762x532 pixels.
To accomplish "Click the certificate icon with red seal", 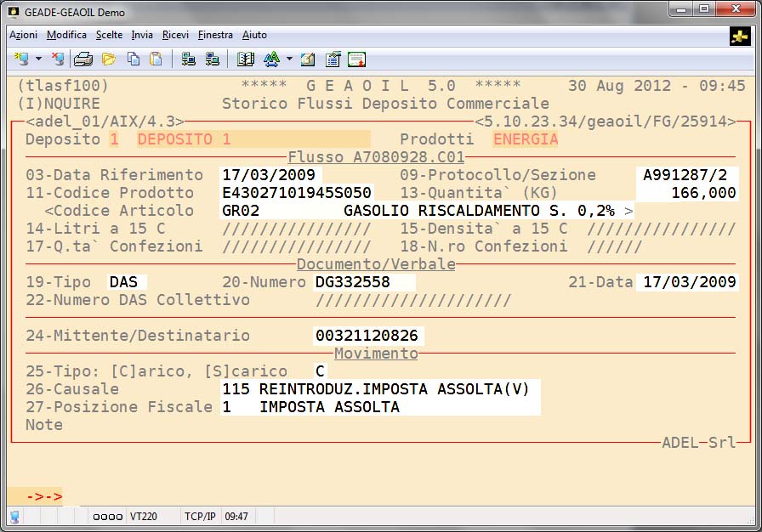I will click(356, 59).
